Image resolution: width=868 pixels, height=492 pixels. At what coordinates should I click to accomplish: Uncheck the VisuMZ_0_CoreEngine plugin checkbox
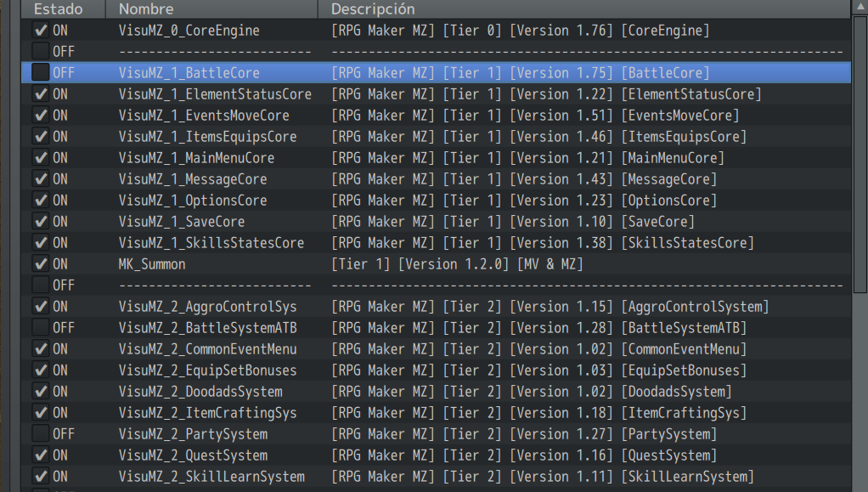(x=41, y=31)
